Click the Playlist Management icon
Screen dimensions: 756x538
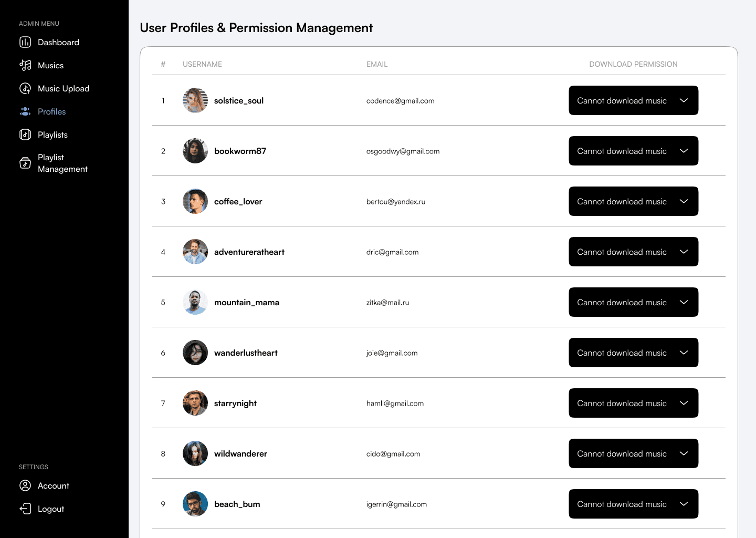25,163
